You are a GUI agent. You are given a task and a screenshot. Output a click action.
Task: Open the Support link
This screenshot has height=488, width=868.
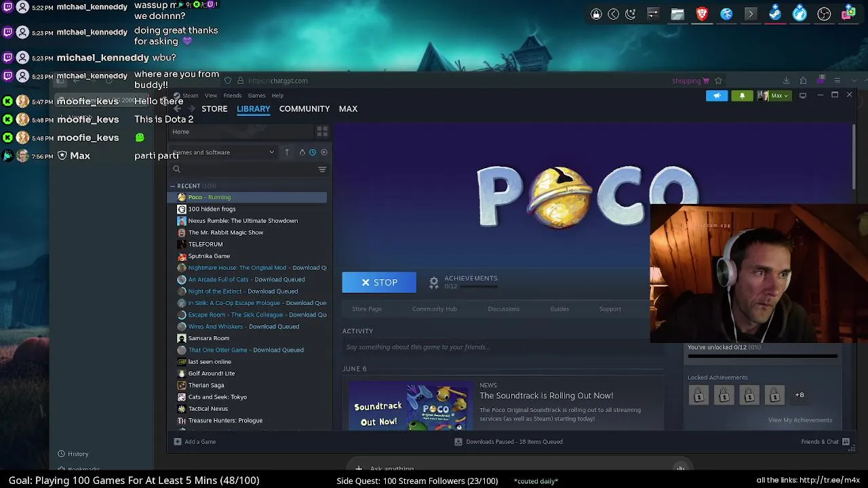pos(610,309)
